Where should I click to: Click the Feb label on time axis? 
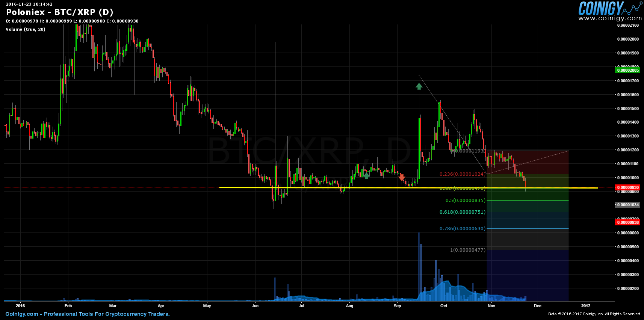68,306
